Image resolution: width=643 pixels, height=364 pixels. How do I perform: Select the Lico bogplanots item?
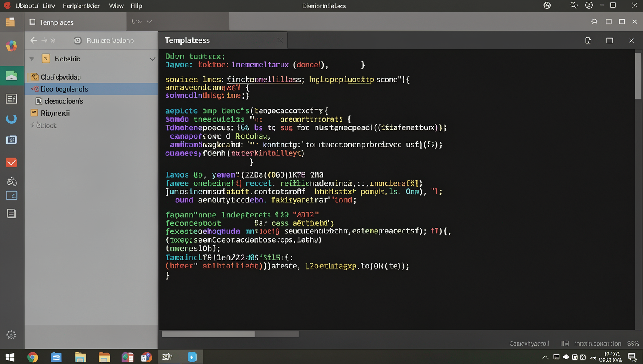[91, 89]
